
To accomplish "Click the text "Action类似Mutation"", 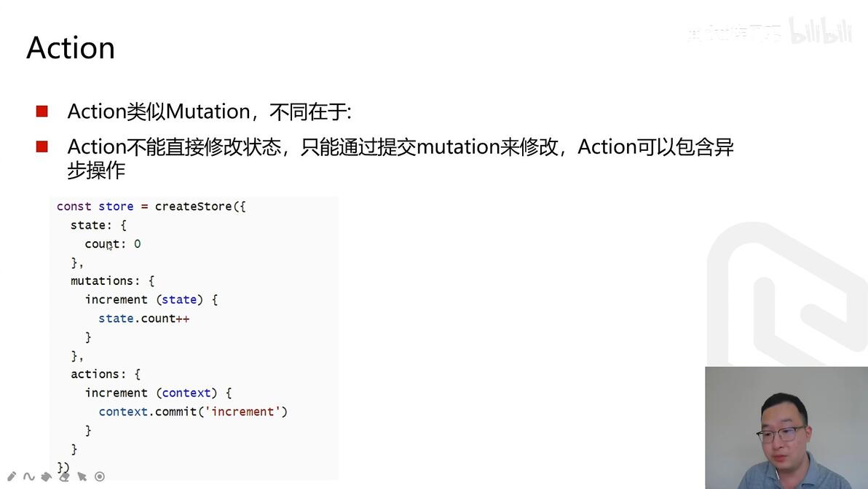I will pyautogui.click(x=159, y=112).
